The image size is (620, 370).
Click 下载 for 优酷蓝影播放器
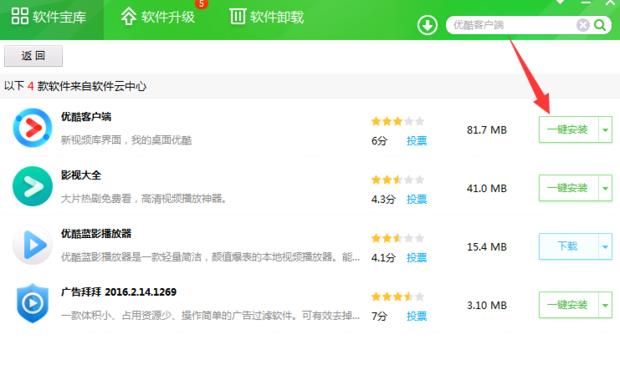568,246
